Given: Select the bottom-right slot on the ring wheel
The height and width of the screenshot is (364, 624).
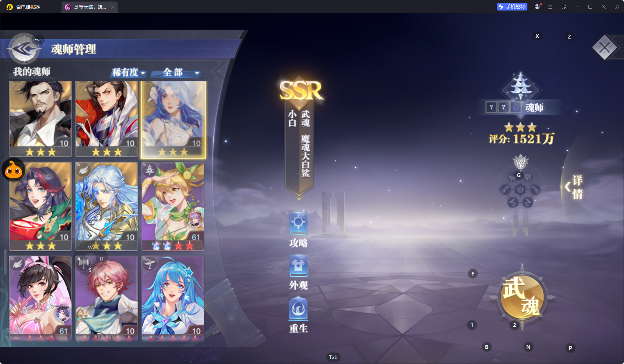Looking at the screenshot, I should click(x=528, y=202).
